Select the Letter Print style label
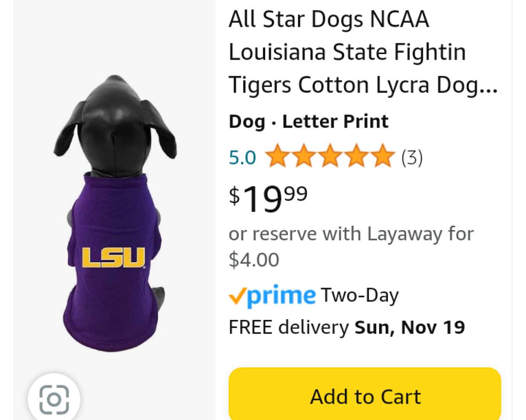The width and height of the screenshot is (526, 420). (x=335, y=121)
